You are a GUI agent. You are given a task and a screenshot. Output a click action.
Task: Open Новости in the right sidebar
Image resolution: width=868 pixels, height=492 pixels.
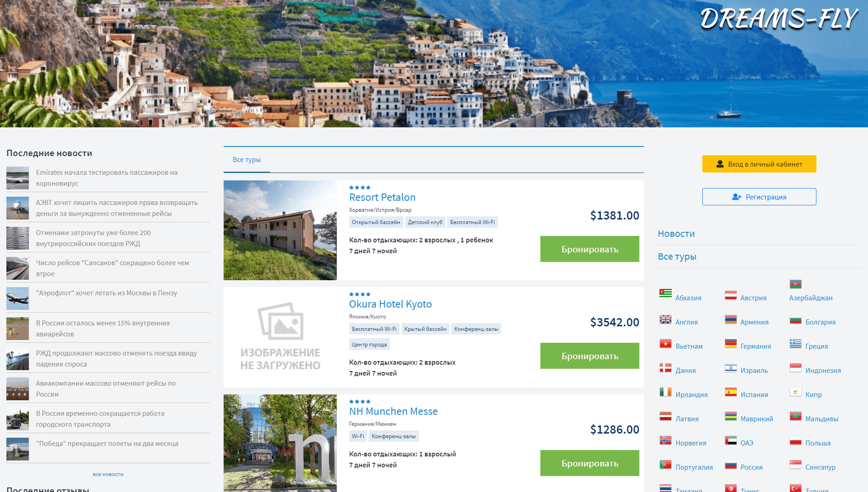tap(676, 234)
